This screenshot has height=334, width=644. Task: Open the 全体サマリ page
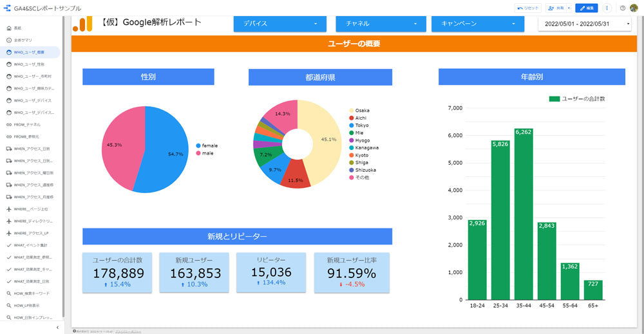pyautogui.click(x=23, y=40)
